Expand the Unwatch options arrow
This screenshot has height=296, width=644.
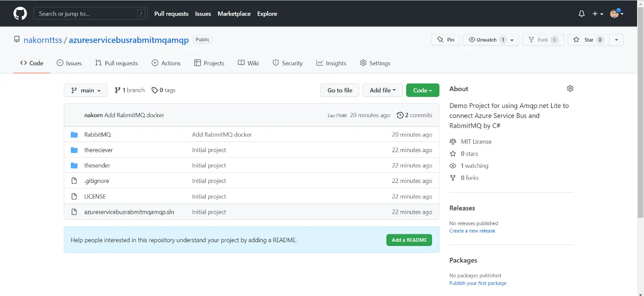tap(513, 40)
